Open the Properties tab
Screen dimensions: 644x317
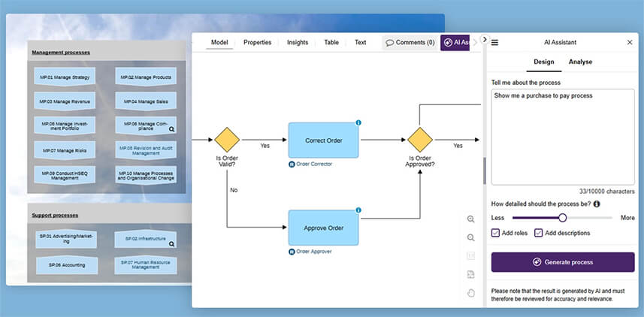(258, 43)
